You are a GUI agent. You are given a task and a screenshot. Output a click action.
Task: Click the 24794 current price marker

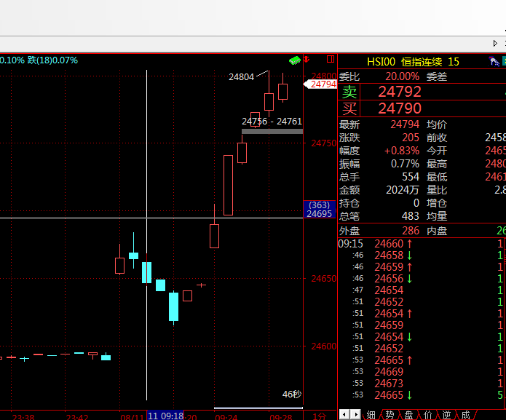click(x=322, y=84)
